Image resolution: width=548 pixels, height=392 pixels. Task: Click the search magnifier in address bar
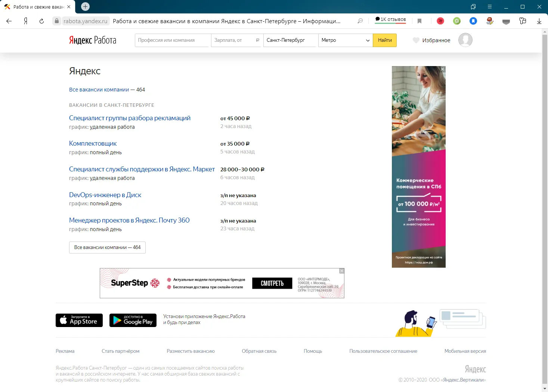pos(360,21)
